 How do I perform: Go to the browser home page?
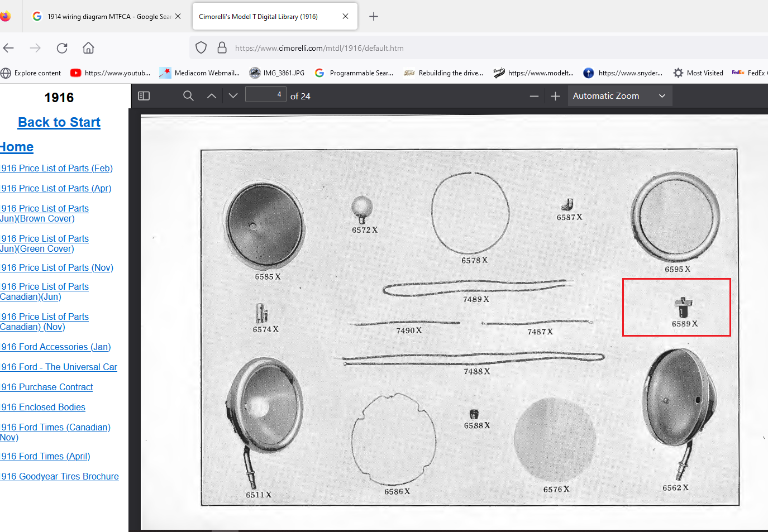[88, 48]
